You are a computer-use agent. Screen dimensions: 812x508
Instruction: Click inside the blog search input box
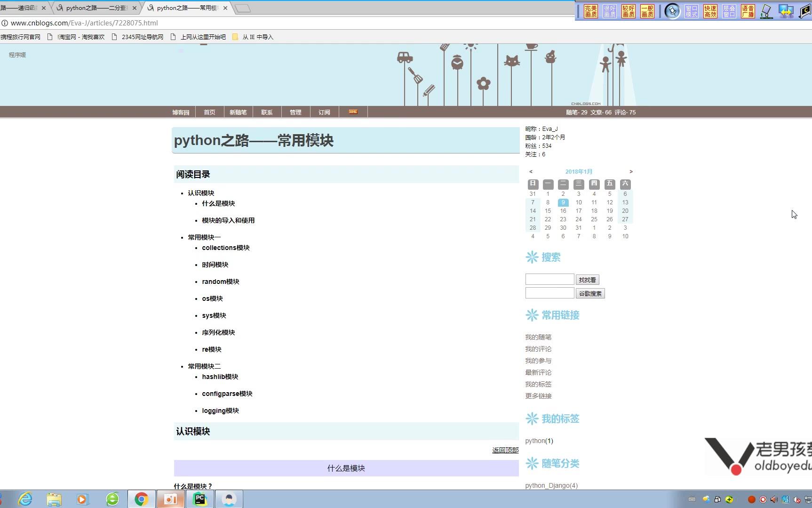tap(549, 279)
